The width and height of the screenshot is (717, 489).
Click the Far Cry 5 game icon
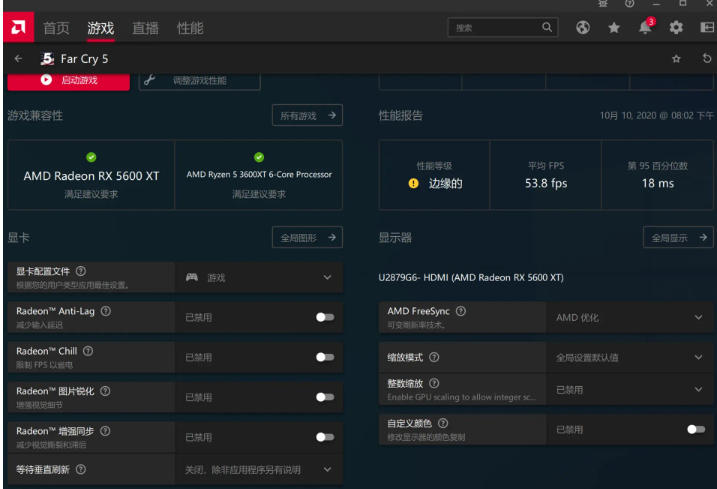pos(47,59)
